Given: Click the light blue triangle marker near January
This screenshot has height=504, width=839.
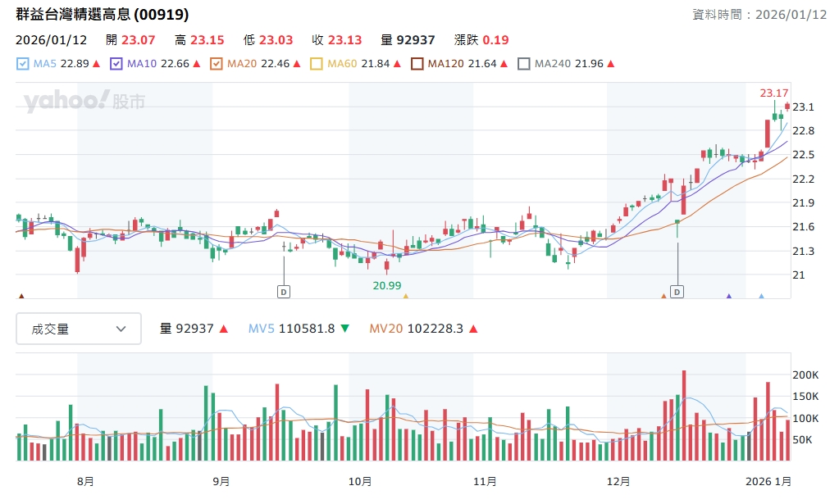Looking at the screenshot, I should click(762, 296).
